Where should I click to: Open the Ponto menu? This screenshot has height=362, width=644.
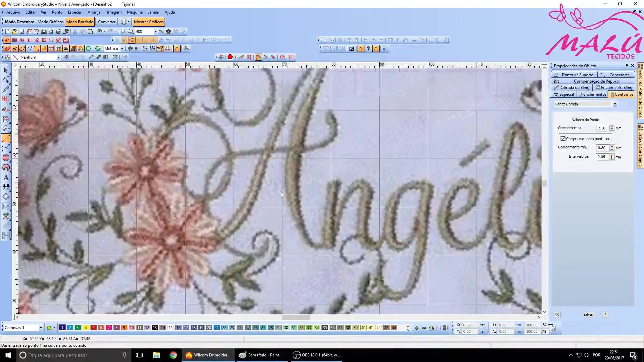(57, 12)
